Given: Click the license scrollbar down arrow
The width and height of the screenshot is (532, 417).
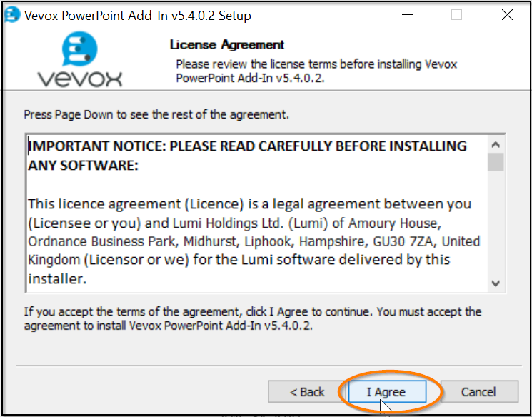Looking at the screenshot, I should point(496,283).
